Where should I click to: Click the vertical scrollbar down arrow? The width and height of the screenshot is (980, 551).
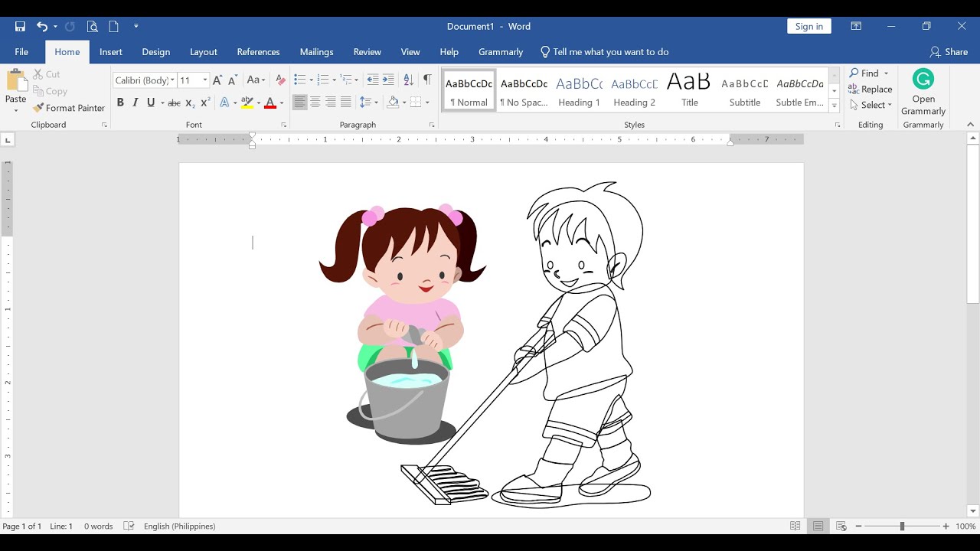click(x=973, y=511)
